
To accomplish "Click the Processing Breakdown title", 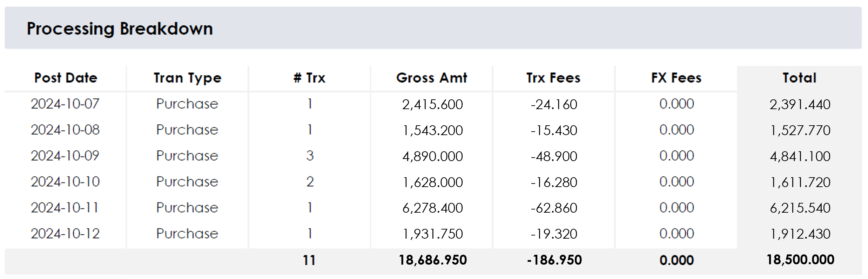I will (120, 29).
